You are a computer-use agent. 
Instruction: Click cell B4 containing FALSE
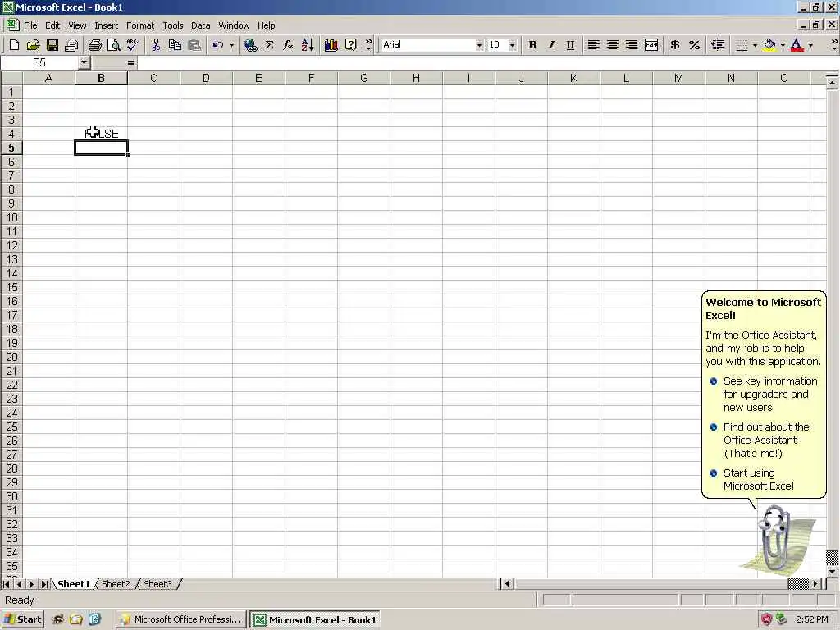tap(101, 134)
